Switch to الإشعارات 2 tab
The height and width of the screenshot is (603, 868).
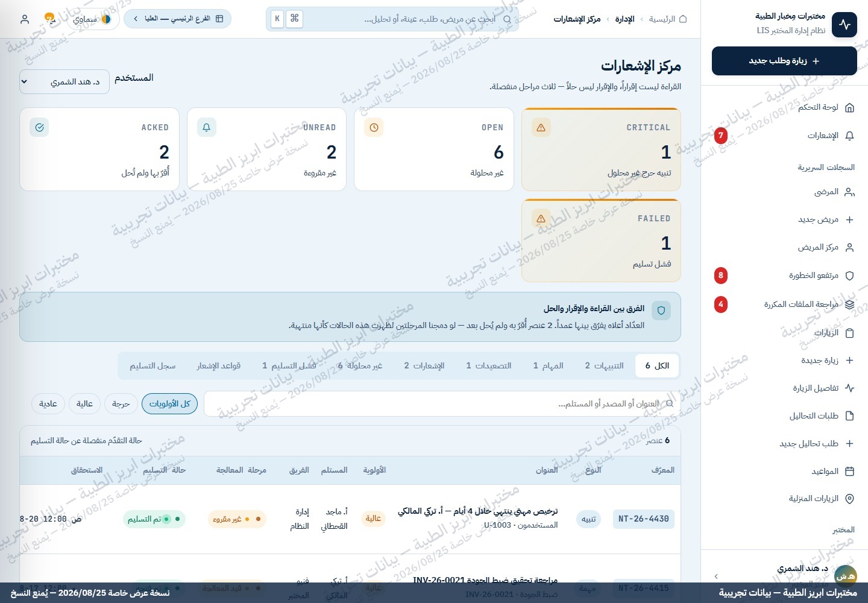(424, 366)
